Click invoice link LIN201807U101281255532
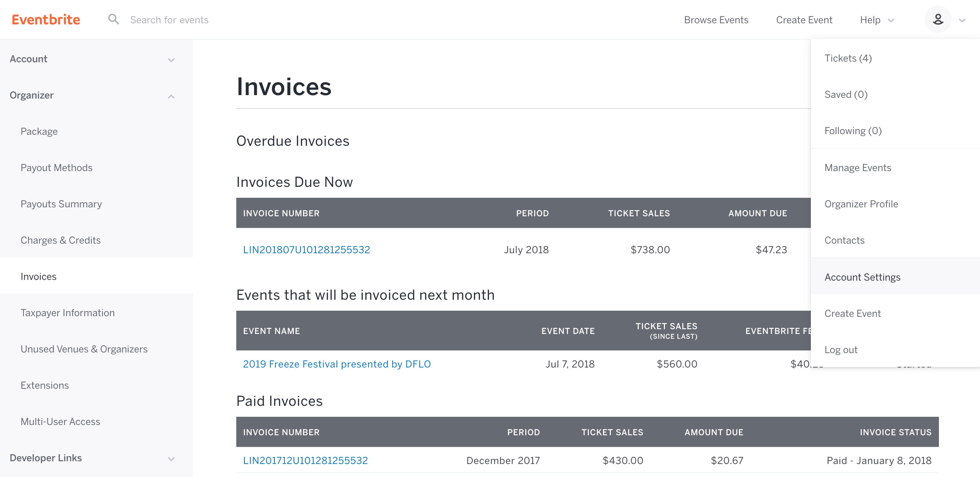The height and width of the screenshot is (477, 980). pos(306,249)
